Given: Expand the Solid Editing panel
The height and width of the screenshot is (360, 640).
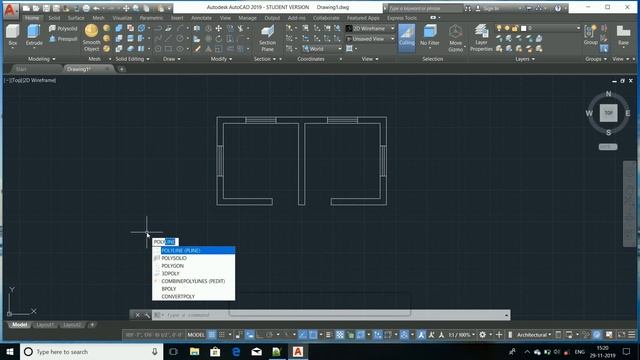Looking at the screenshot, I should (x=132, y=59).
